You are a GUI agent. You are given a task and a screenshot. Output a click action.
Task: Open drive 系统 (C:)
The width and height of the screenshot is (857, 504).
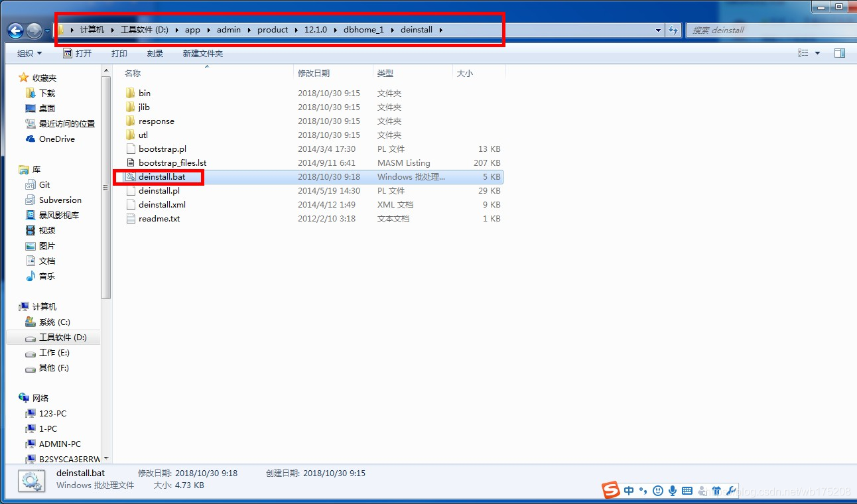click(54, 322)
